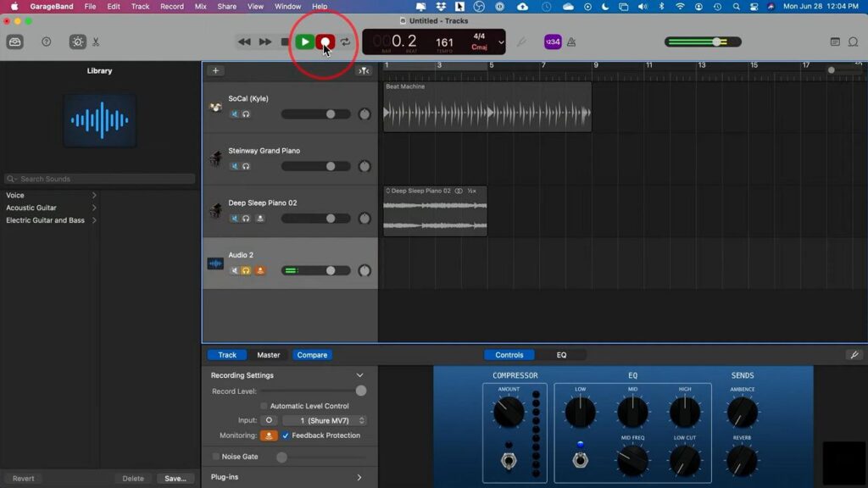The image size is (868, 488).
Task: Enable the Automatic Level Control checkbox
Action: pyautogui.click(x=264, y=406)
